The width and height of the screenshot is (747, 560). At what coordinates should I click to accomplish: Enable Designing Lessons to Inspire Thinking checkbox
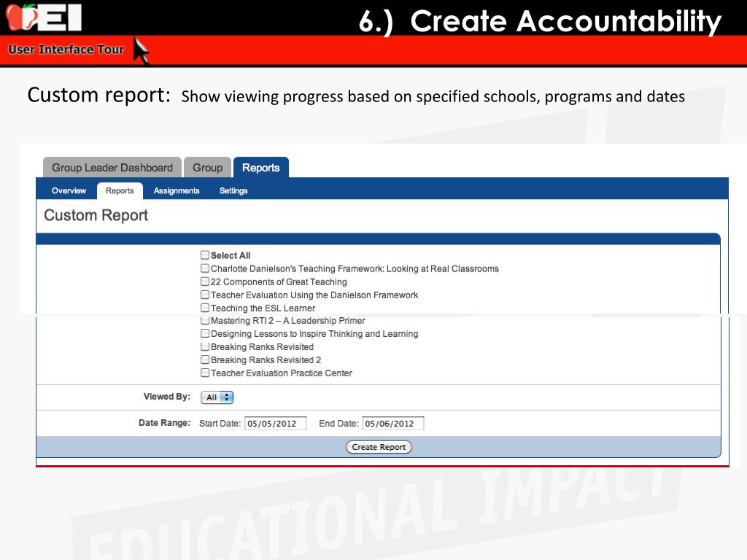click(205, 333)
